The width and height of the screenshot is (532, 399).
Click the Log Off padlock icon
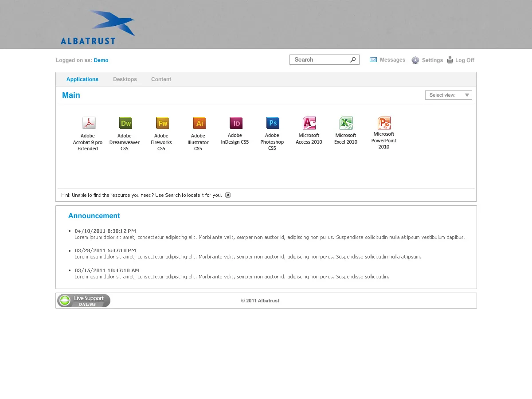click(x=450, y=60)
